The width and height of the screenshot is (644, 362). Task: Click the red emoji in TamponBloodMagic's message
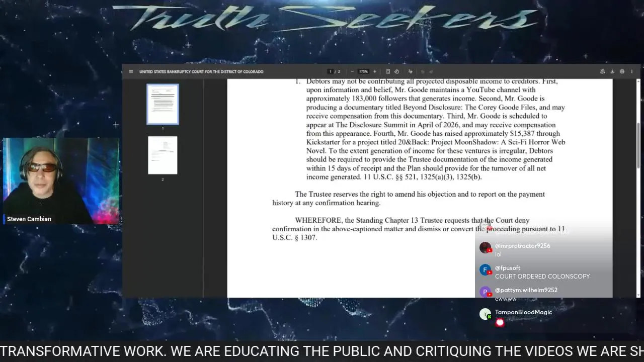point(500,322)
